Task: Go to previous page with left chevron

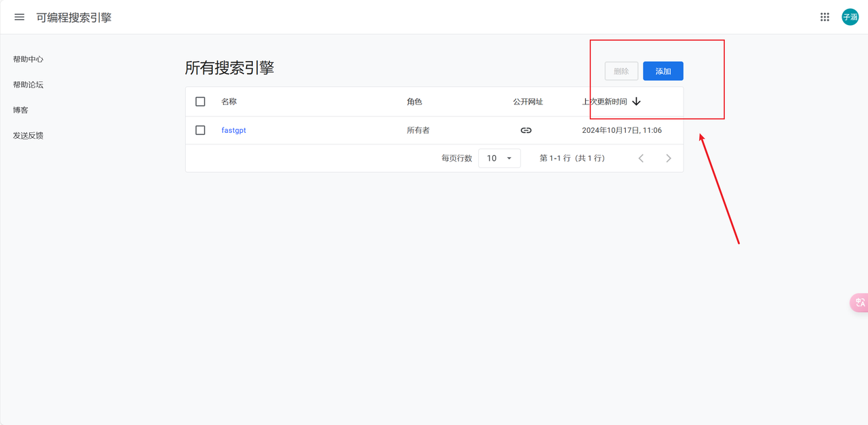Action: pos(641,158)
